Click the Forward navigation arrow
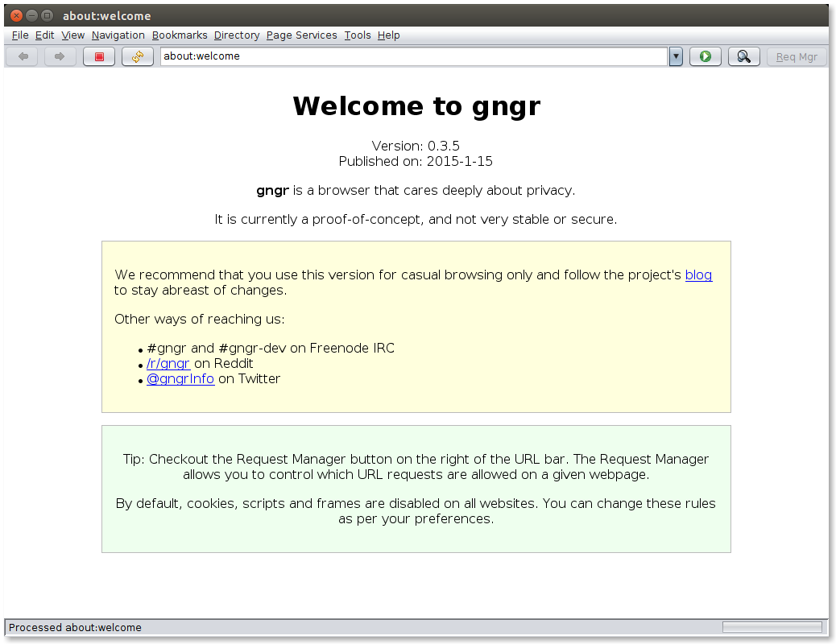Image resolution: width=836 pixels, height=644 pixels. click(x=60, y=56)
